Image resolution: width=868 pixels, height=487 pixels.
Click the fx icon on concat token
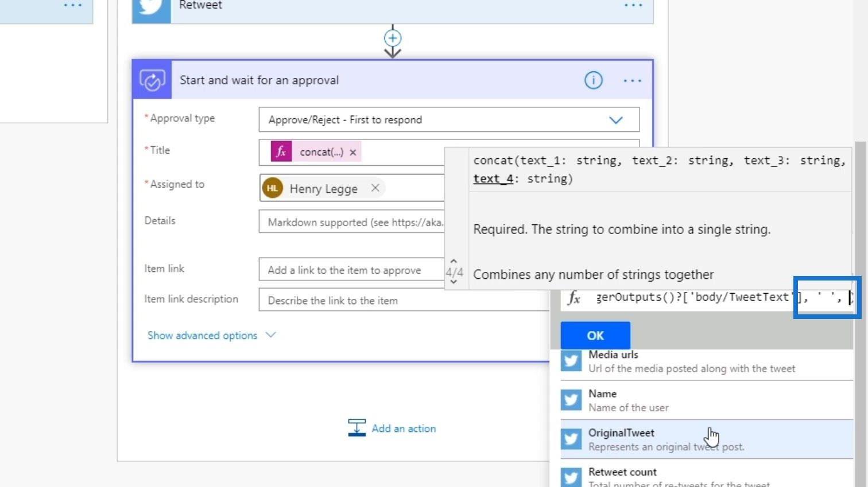click(x=281, y=152)
